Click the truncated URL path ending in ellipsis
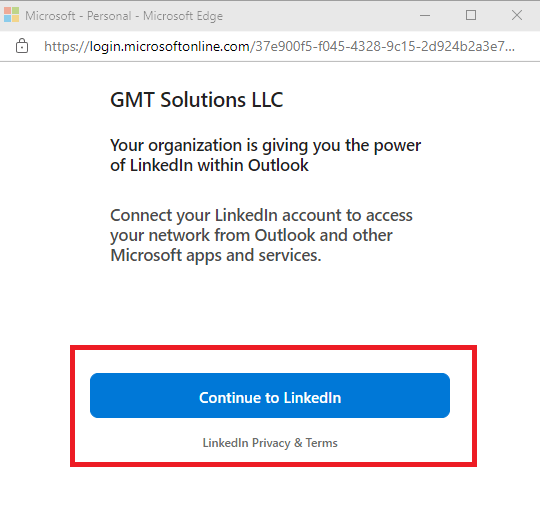540x508 pixels. click(382, 46)
